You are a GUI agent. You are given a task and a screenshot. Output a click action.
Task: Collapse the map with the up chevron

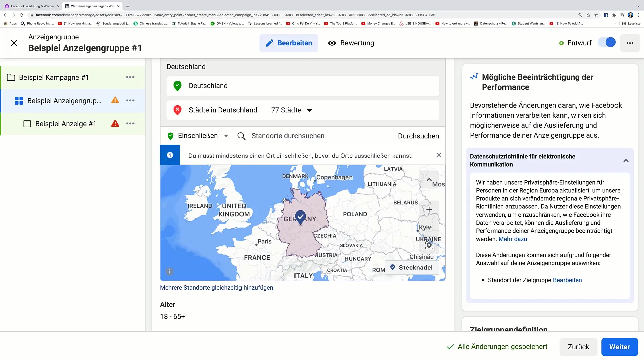point(429,180)
